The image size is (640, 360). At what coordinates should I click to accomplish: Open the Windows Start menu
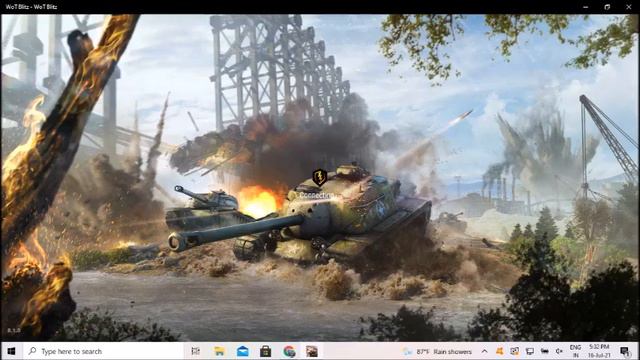point(11,351)
